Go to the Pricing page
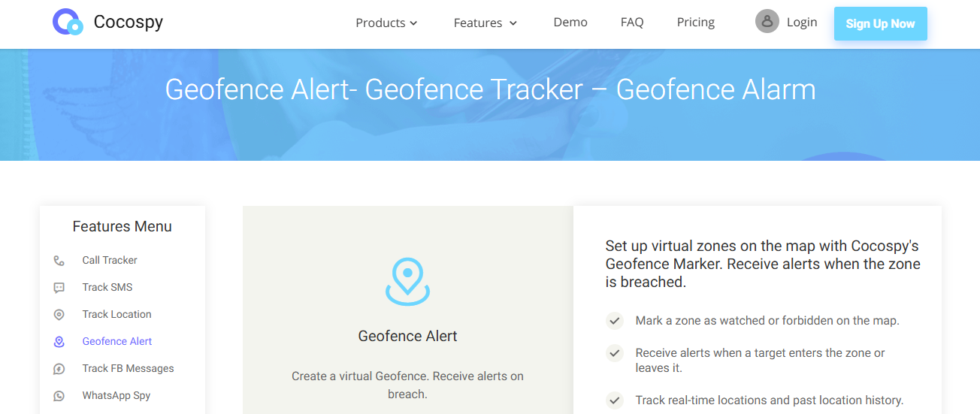Viewport: 980px width, 414px height. [695, 23]
